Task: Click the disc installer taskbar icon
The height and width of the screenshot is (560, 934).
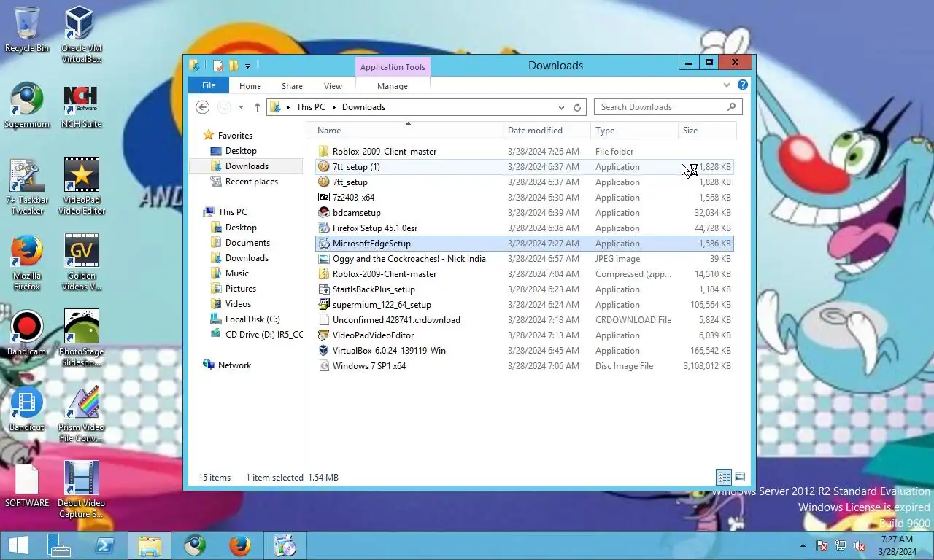Action: [x=285, y=545]
